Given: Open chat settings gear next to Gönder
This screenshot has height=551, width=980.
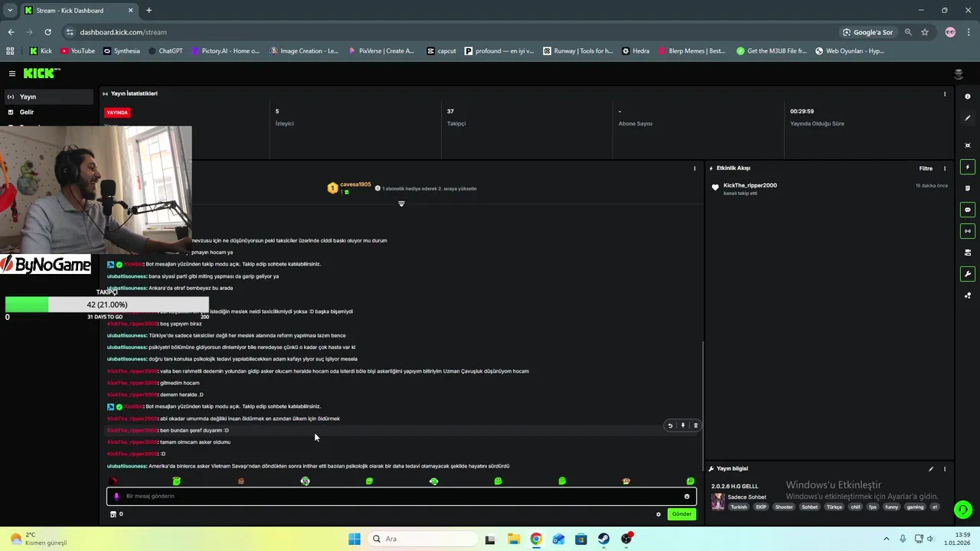Looking at the screenshot, I should (x=658, y=514).
